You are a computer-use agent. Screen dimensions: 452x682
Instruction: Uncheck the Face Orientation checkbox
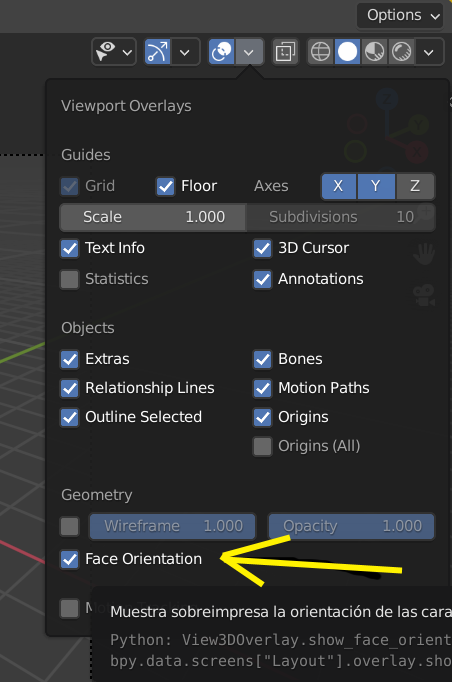point(70,559)
